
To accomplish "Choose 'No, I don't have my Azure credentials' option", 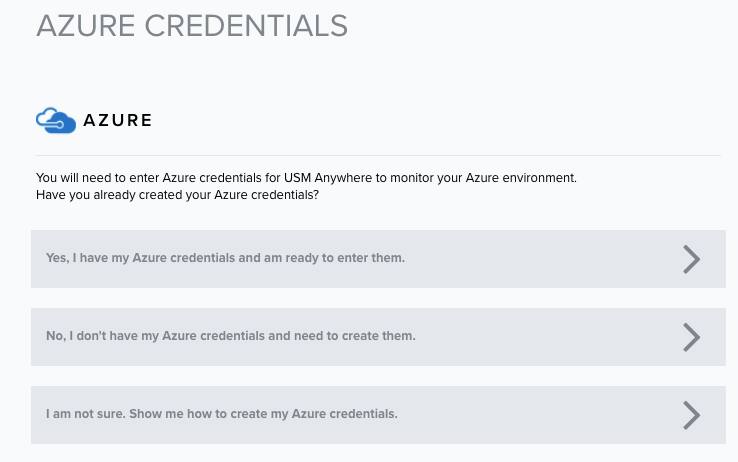I will click(378, 337).
